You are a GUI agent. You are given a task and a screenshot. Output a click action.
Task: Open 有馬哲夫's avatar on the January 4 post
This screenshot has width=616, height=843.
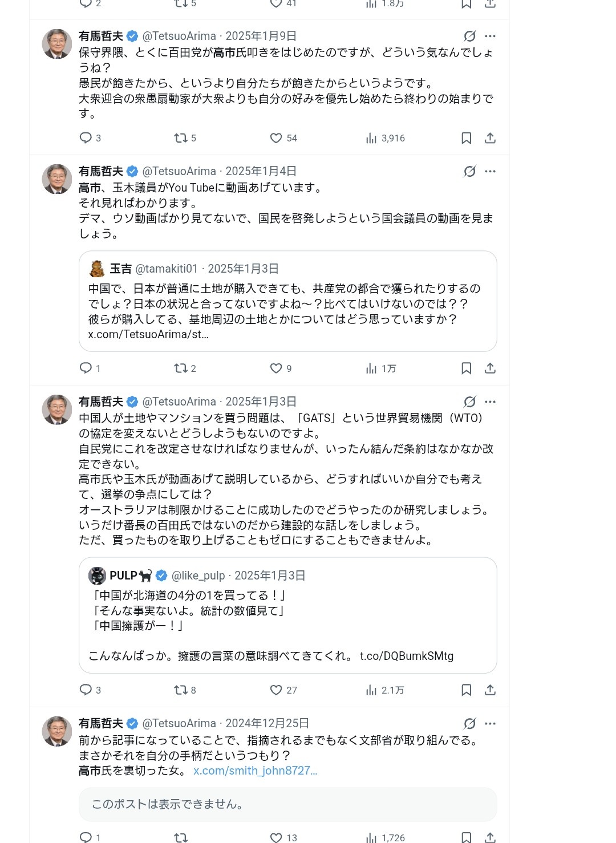point(57,179)
